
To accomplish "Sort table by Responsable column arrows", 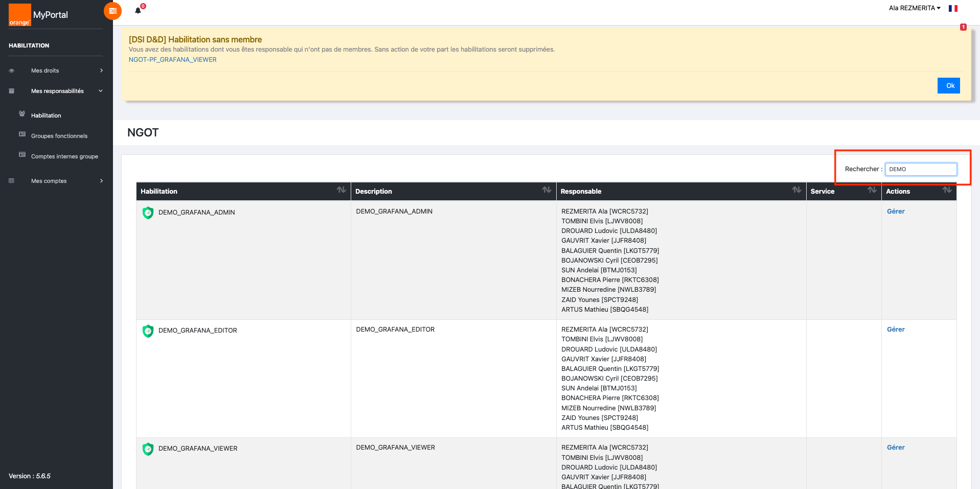I will [x=796, y=190].
